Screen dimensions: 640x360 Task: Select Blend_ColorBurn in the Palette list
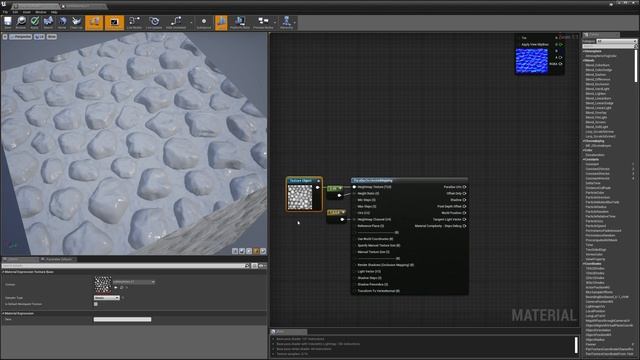598,65
